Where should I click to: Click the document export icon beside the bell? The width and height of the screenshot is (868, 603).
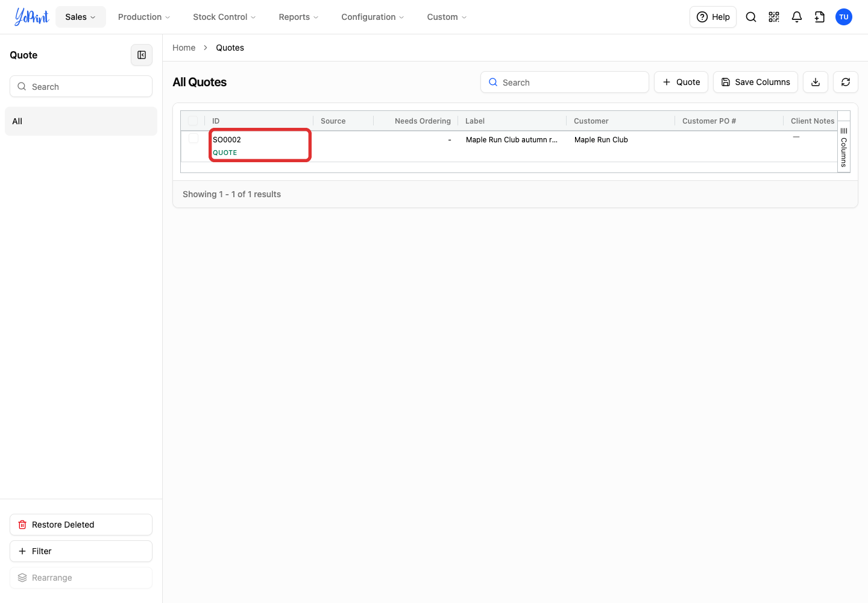click(820, 17)
